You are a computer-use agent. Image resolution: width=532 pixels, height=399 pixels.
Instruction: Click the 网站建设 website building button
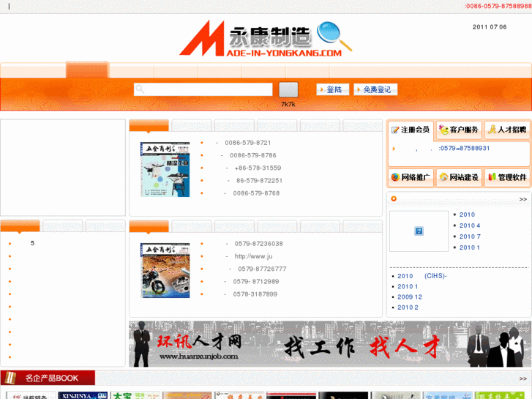coord(459,177)
